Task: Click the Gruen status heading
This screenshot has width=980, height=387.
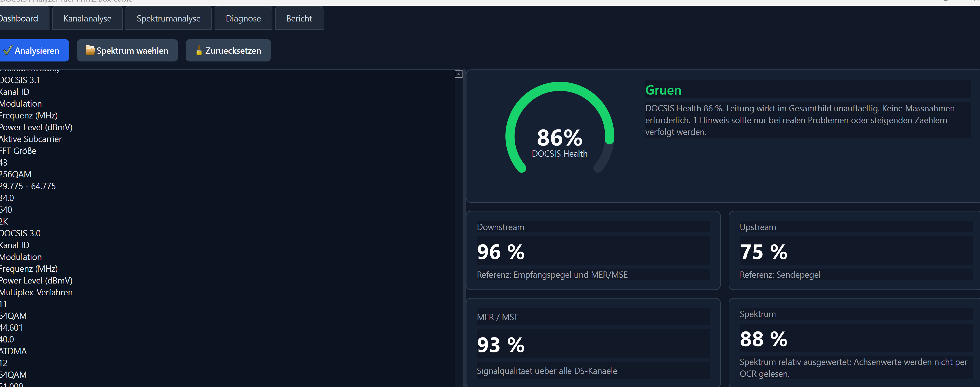Action: click(x=663, y=90)
